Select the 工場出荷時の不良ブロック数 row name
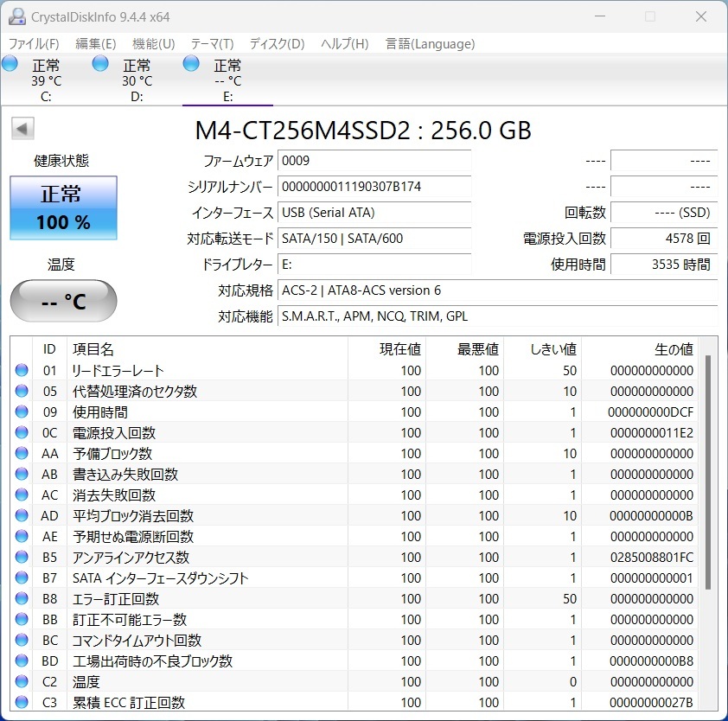The width and height of the screenshot is (728, 721). (152, 660)
